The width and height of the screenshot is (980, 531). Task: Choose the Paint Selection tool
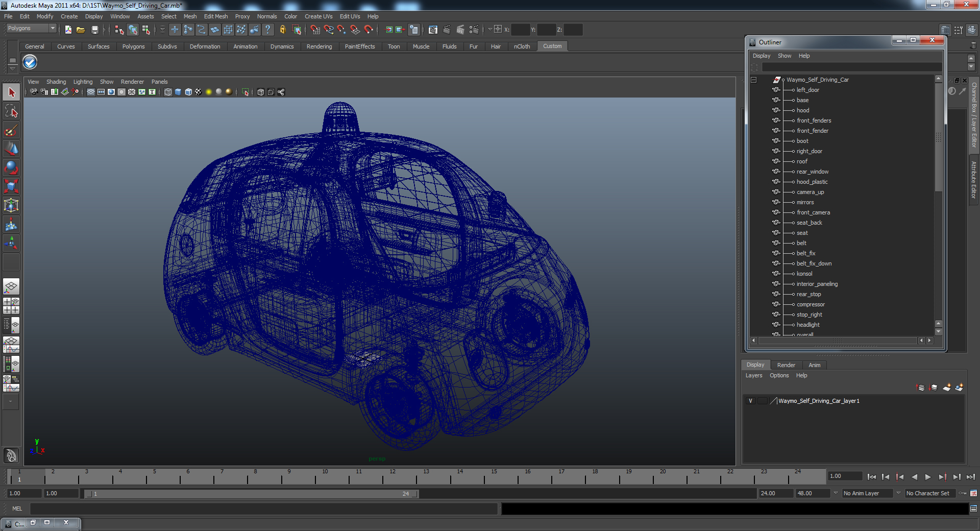(x=11, y=130)
